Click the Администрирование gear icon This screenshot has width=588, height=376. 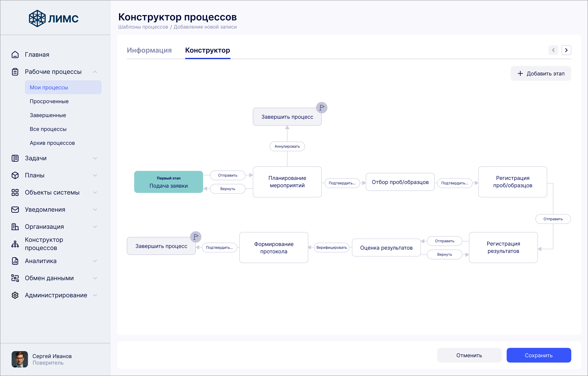15,295
